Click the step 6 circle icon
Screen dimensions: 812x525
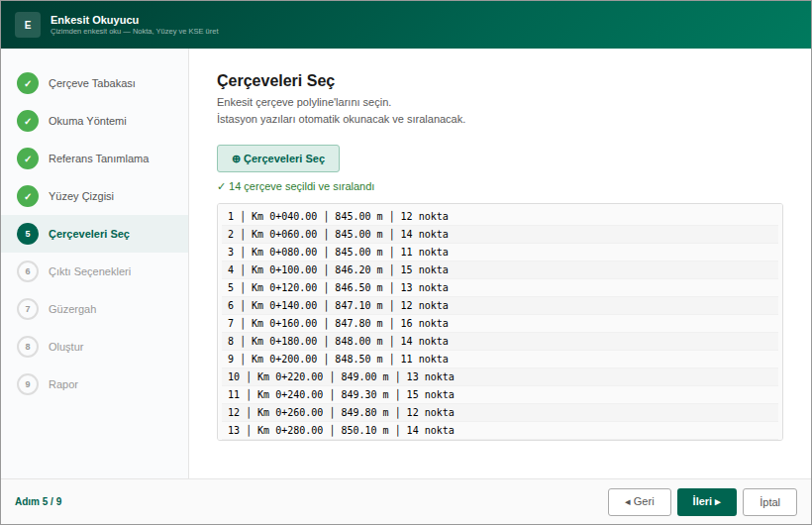tap(28, 271)
